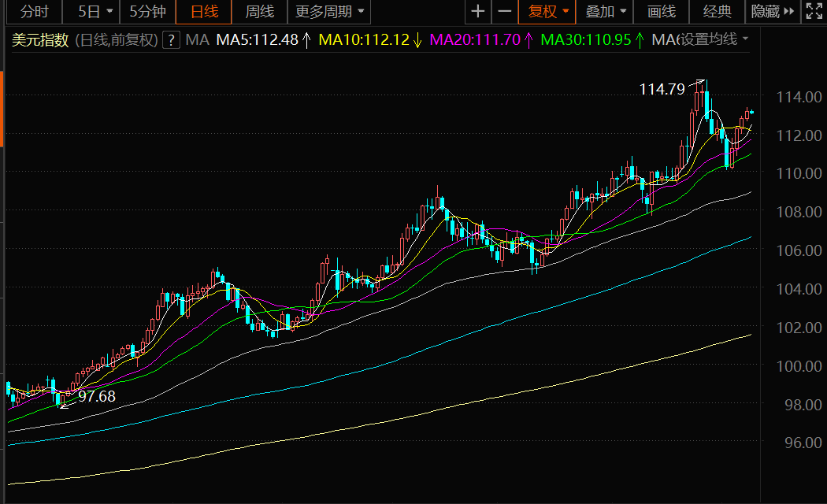Click the question mark help icon
The image size is (827, 504).
coord(172,39)
